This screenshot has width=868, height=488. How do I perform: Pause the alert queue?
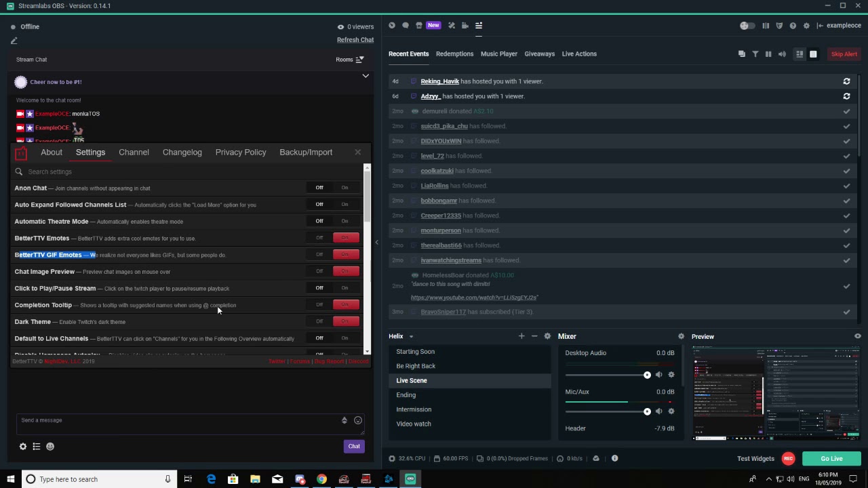click(x=768, y=54)
